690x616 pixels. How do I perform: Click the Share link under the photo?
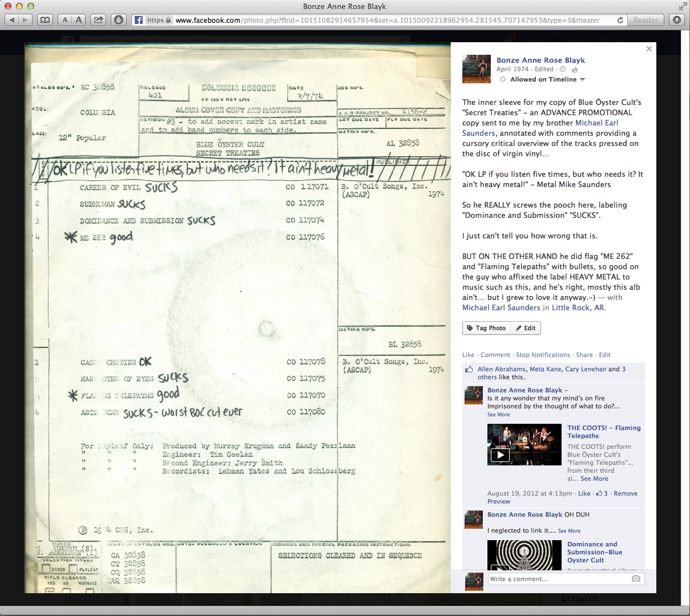coord(584,355)
